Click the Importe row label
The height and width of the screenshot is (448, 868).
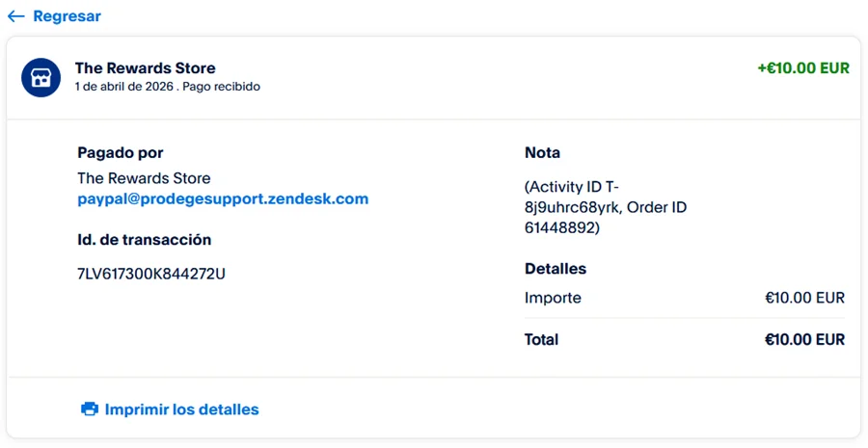[553, 298]
